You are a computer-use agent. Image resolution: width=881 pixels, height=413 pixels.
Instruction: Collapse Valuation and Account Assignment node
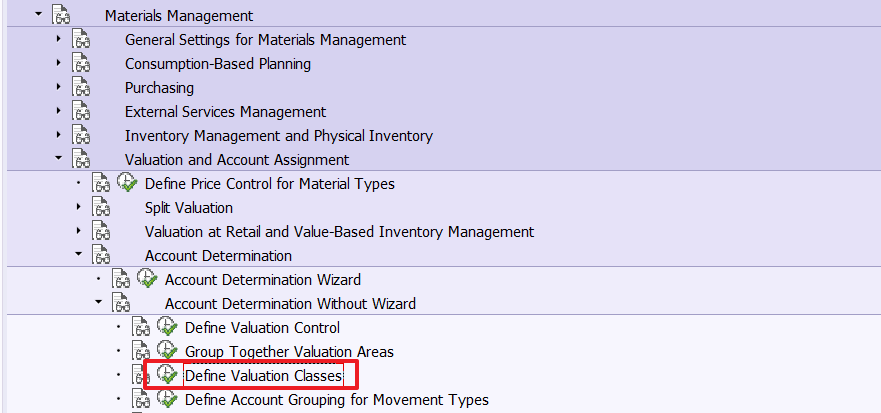58,159
